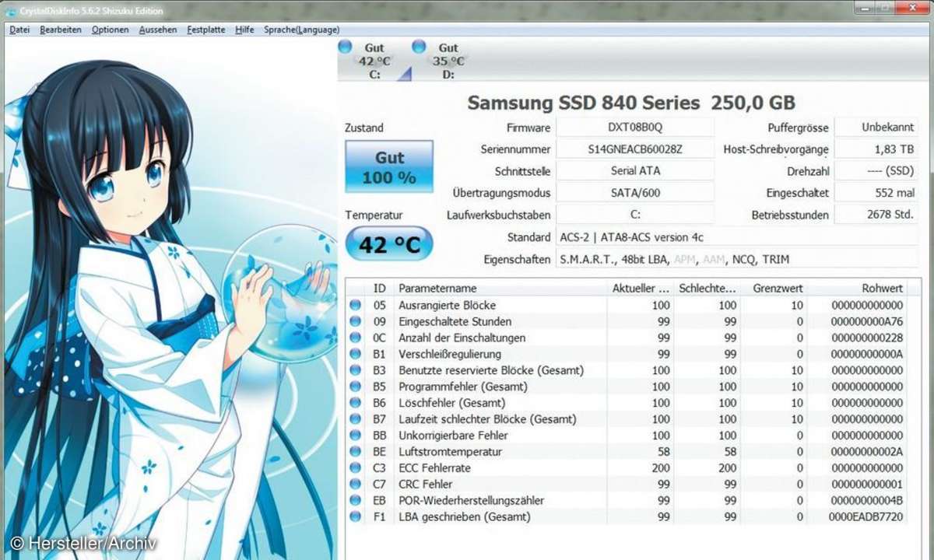Select the Ausrangierte Blöcke parameter name
Screen dimensions: 934x560
click(447, 305)
